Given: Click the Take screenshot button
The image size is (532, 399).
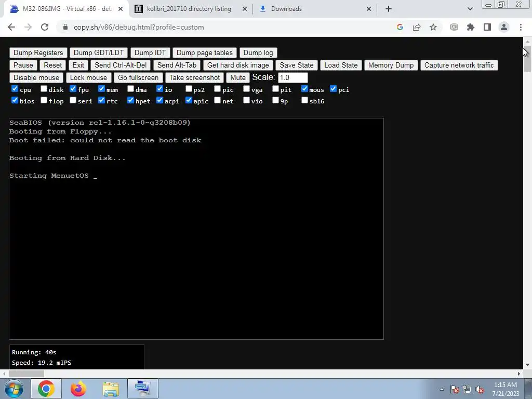Looking at the screenshot, I should click(195, 78).
